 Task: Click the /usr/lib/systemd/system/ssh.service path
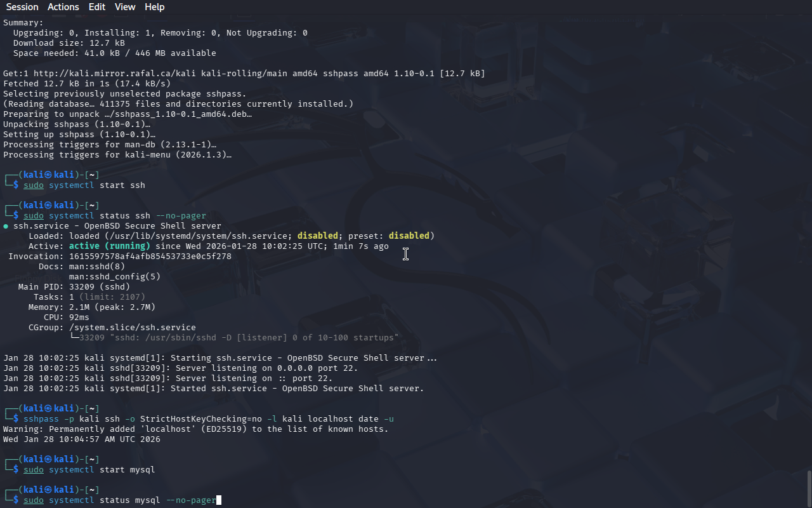[x=196, y=236]
